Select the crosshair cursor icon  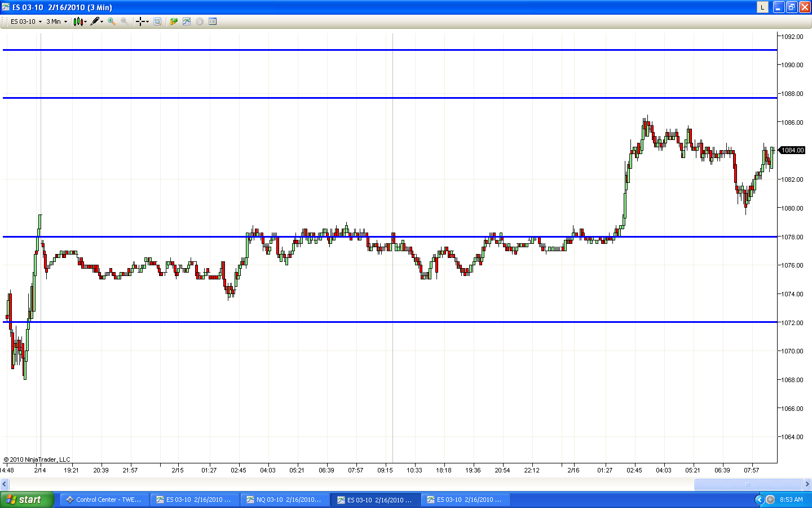click(x=140, y=21)
